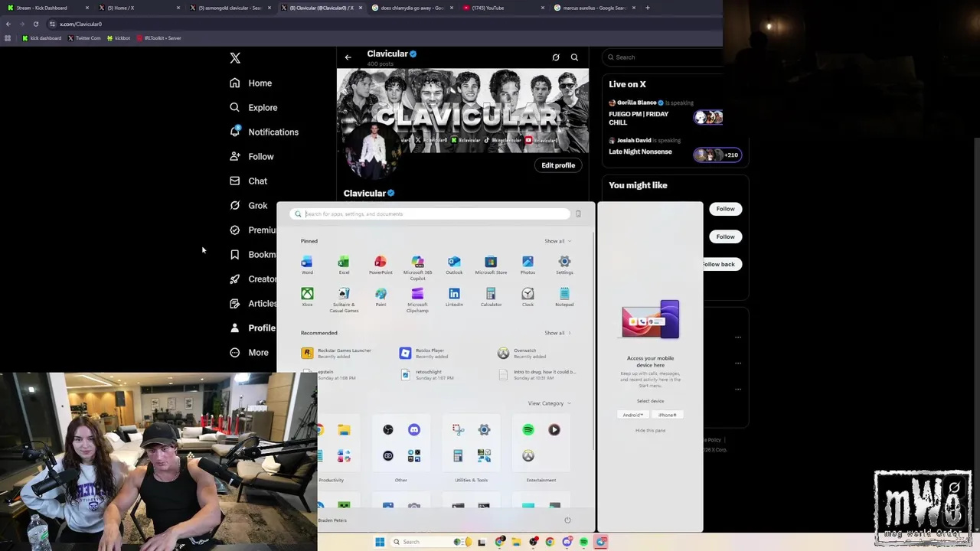Select Android device button
The height and width of the screenshot is (551, 980).
[x=633, y=415]
